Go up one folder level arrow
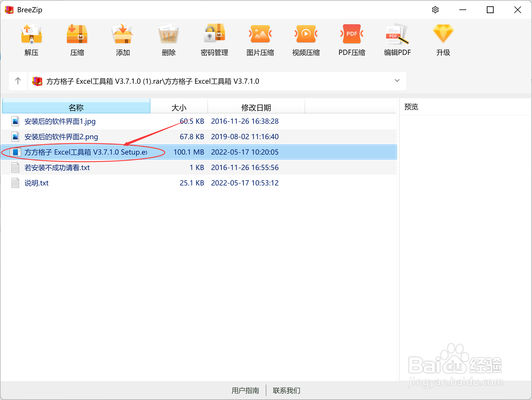 pos(18,81)
